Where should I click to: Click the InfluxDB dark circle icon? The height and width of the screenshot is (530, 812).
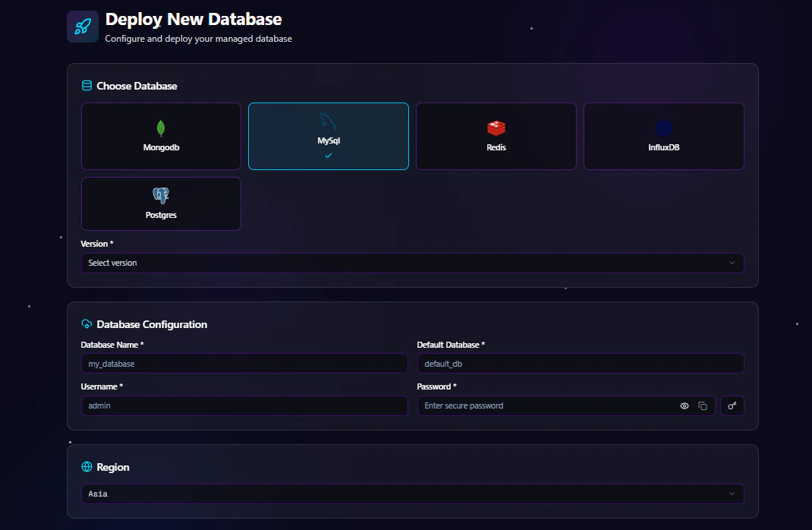coord(664,128)
